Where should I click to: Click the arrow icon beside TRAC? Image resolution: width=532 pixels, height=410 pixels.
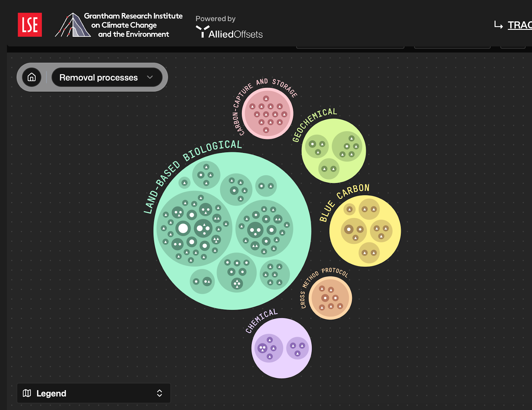coord(498,25)
